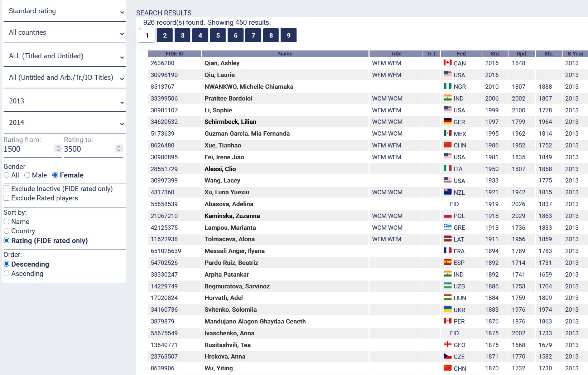Enable Exclude Inactive (FIDE rated only) checkbox
588x375 pixels.
click(x=6, y=189)
